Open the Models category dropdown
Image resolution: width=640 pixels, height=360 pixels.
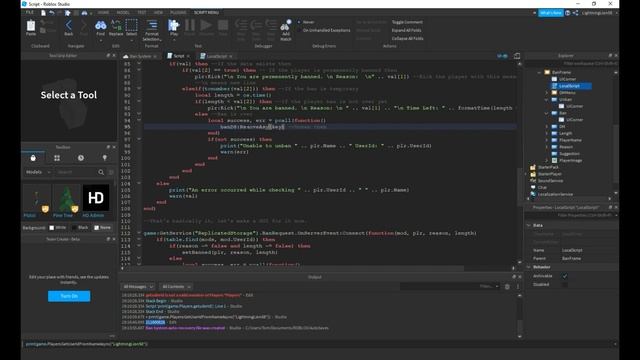38,172
